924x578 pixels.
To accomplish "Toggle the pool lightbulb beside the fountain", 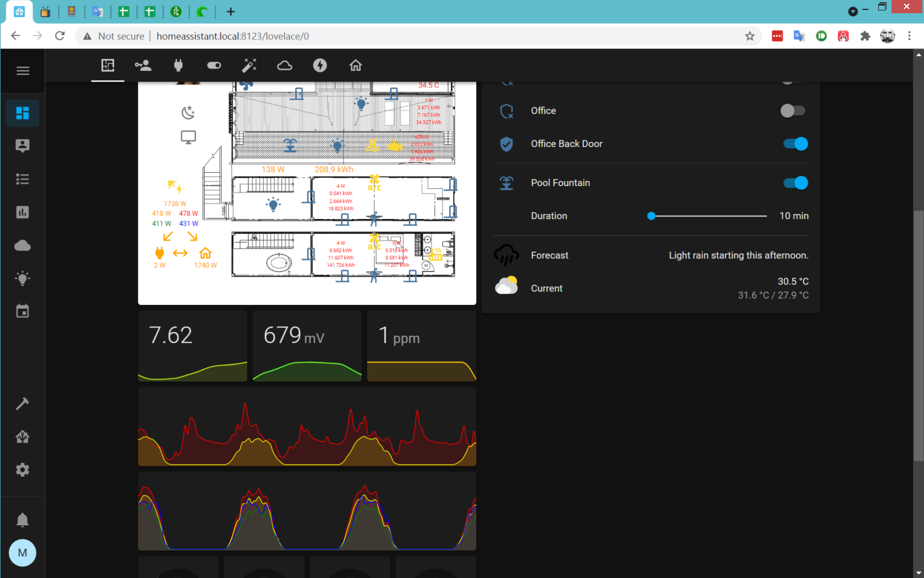I will pos(337,146).
